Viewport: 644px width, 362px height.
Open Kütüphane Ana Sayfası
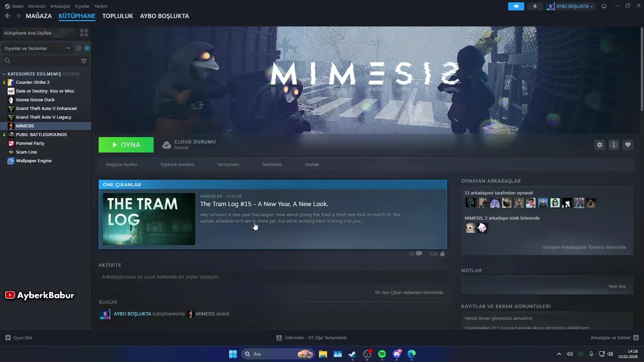pyautogui.click(x=28, y=33)
